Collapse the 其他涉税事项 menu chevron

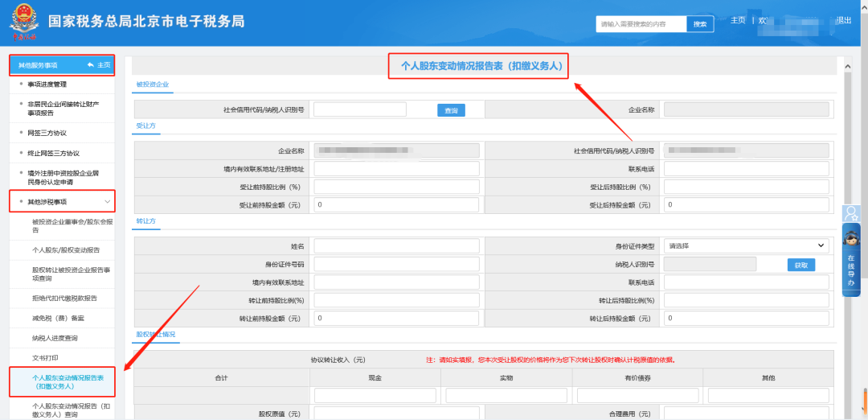tap(108, 202)
